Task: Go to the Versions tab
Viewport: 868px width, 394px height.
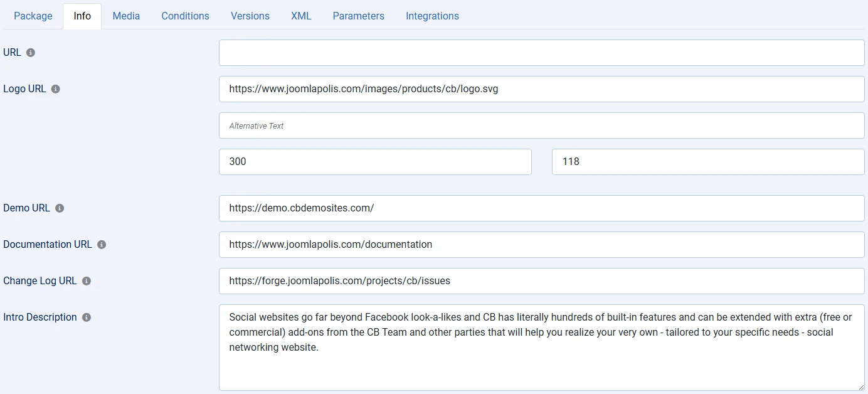Action: 250,16
